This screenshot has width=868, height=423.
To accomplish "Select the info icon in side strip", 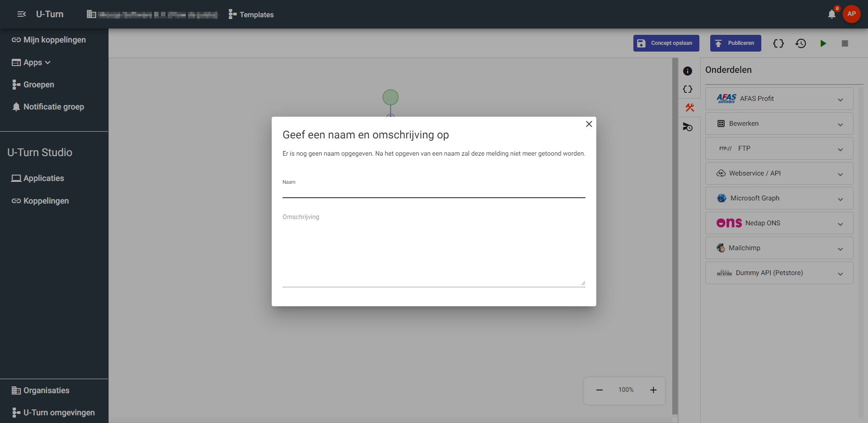I will click(x=688, y=71).
